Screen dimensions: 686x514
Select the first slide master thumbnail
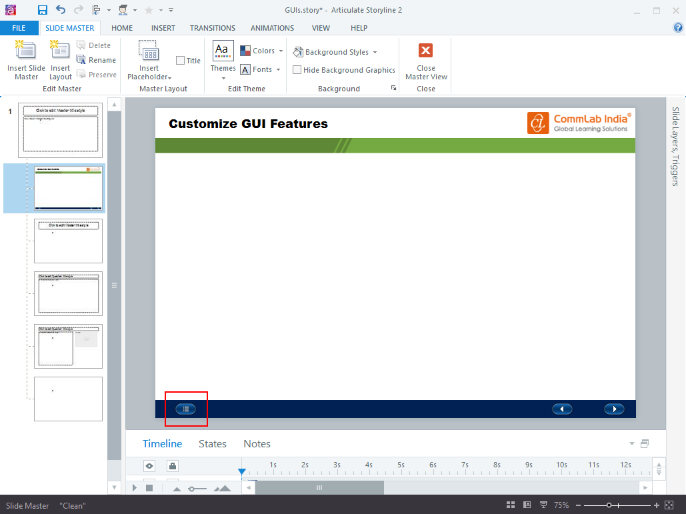point(60,130)
